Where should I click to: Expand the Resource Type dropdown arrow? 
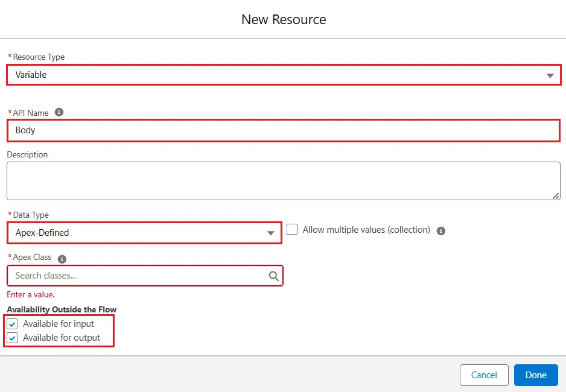point(550,75)
